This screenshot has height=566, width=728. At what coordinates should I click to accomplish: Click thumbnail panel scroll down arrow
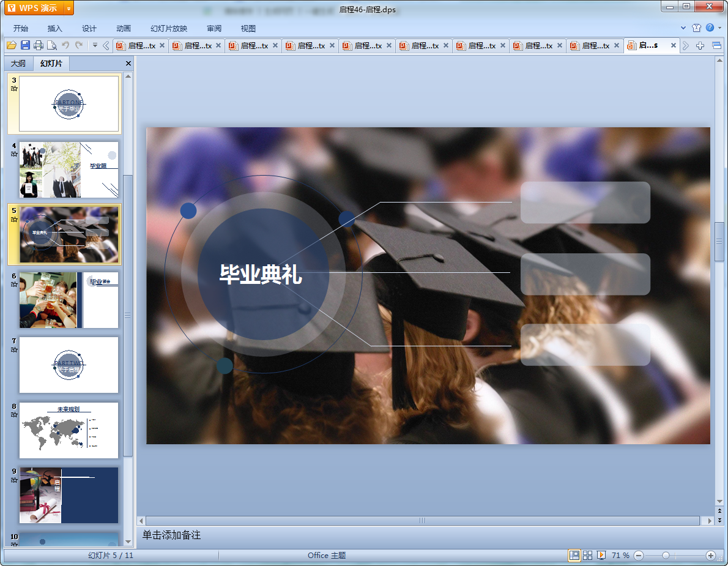coord(128,542)
